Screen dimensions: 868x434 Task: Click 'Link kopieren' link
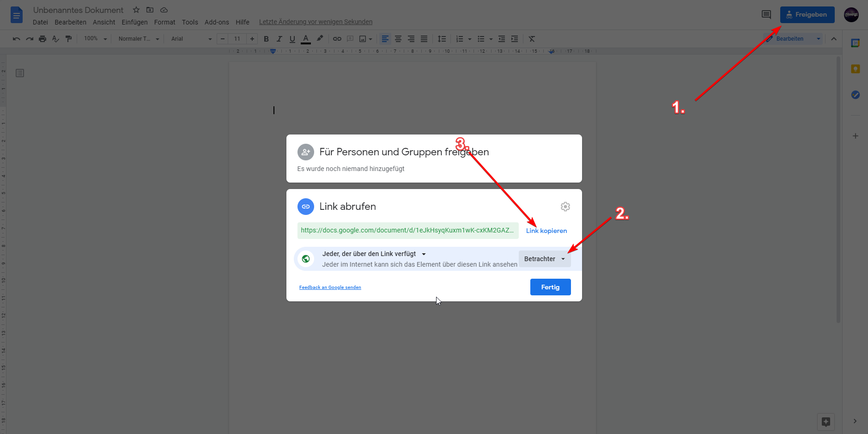coord(546,231)
